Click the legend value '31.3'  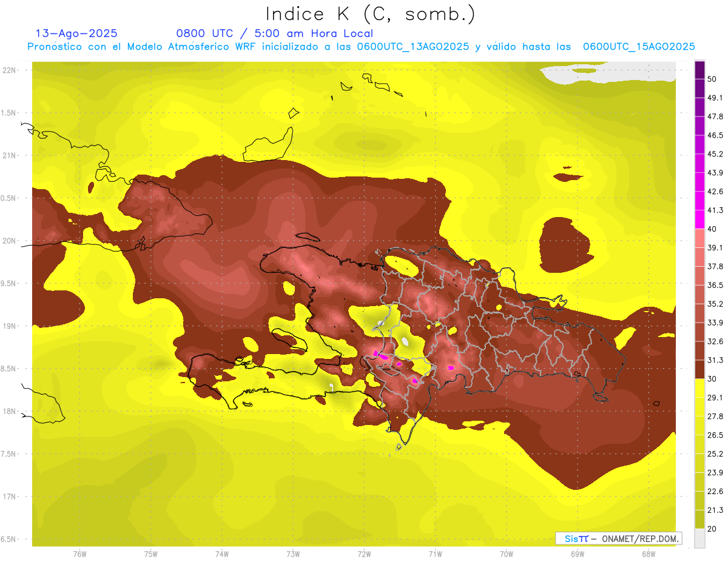pos(715,360)
